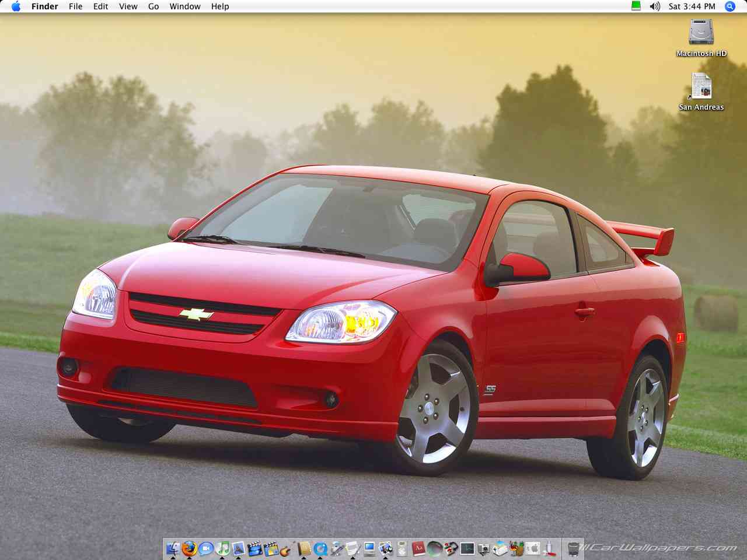The image size is (747, 560).
Task: Click the Dock icon just left of Trash
Action: coord(549,548)
